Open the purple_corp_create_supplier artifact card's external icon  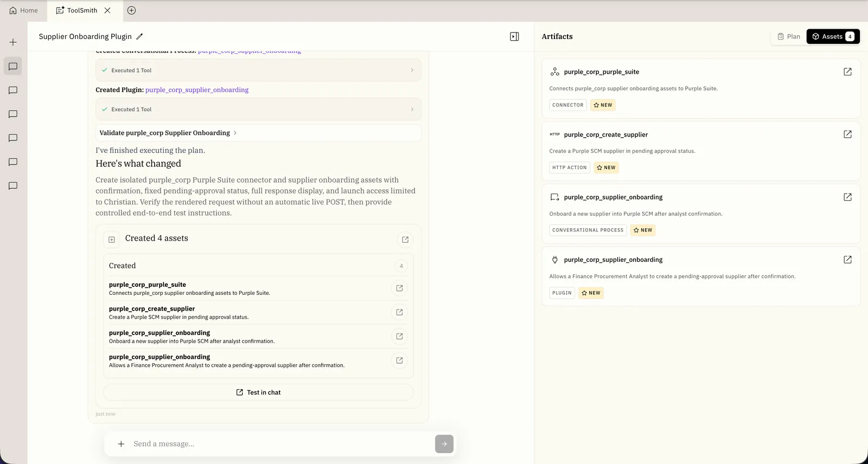847,134
